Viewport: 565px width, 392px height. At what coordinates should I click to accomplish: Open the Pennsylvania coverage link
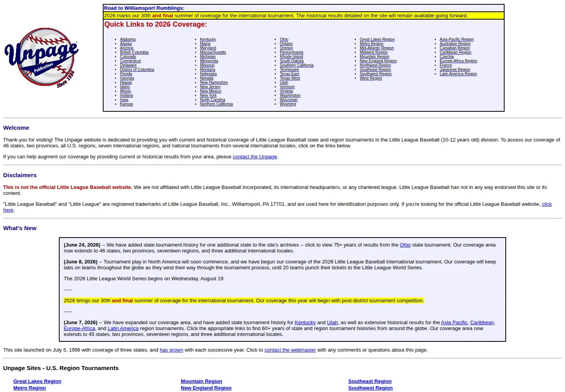(x=292, y=53)
